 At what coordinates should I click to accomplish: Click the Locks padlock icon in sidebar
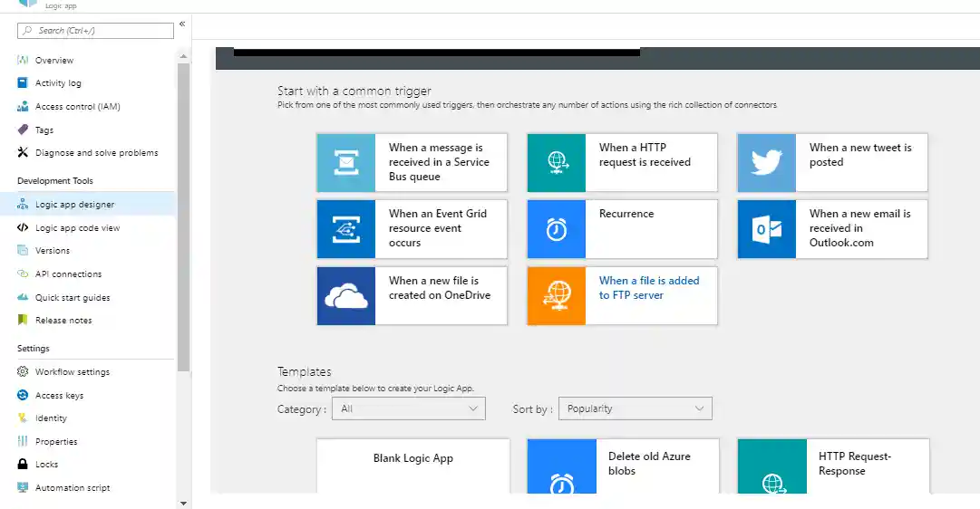point(24,465)
